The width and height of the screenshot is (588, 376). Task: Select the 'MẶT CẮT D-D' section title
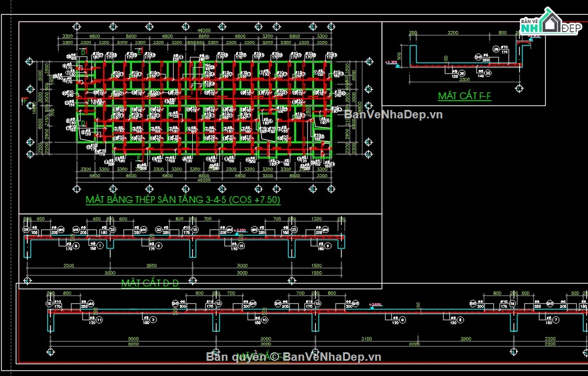point(150,283)
